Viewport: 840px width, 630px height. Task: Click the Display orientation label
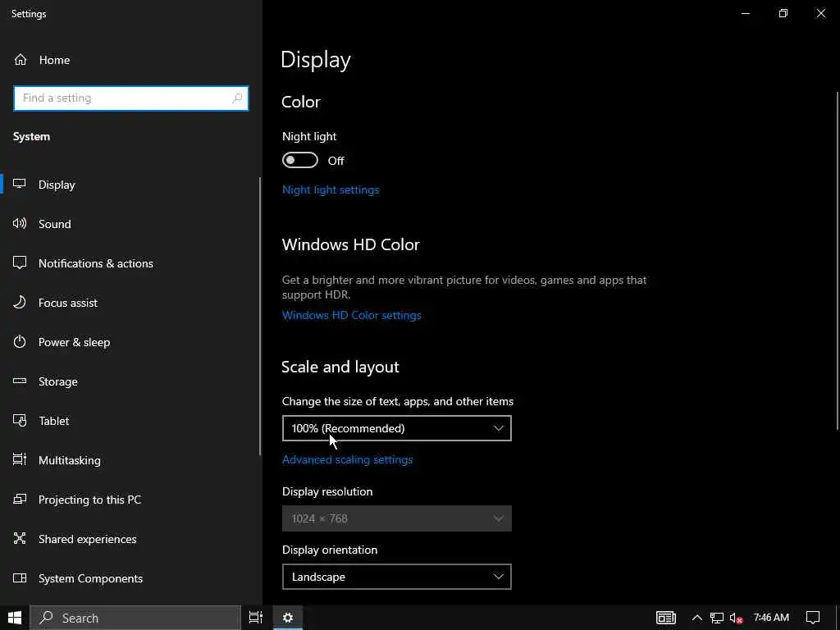point(330,550)
